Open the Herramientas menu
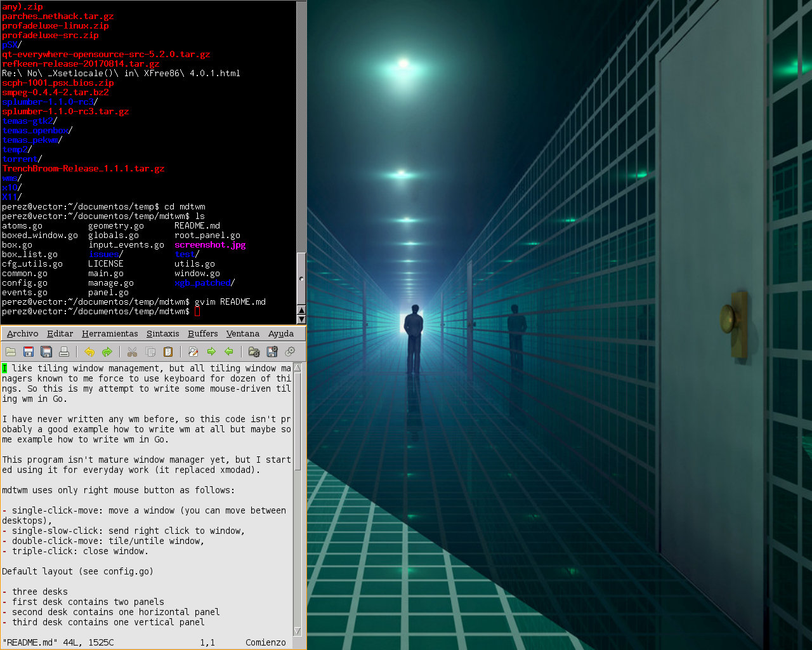The image size is (812, 650). click(x=110, y=334)
